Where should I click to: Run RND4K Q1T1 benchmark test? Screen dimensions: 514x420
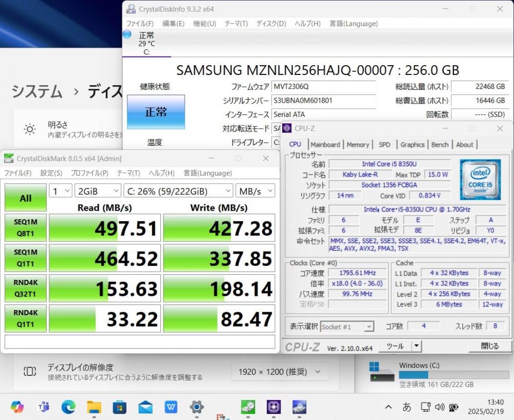pyautogui.click(x=26, y=318)
